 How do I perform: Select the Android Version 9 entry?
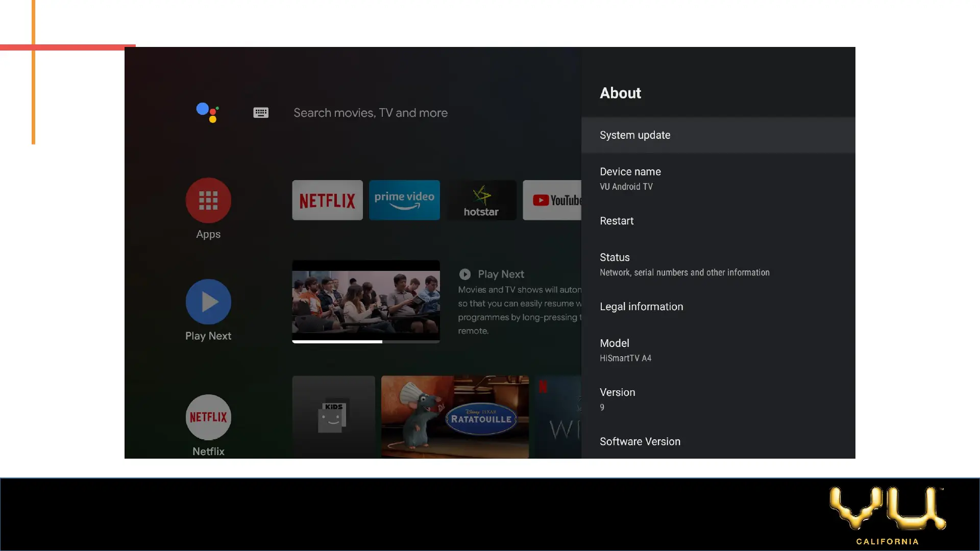tap(718, 398)
